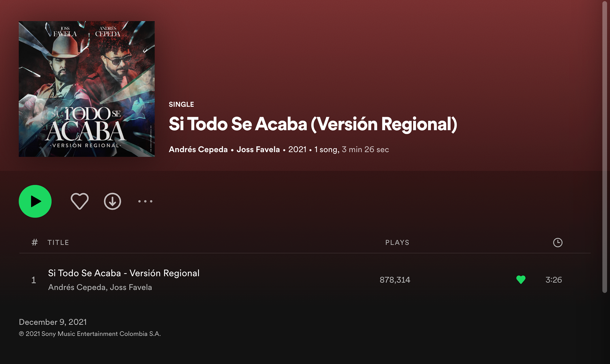
Task: Like the album with heart outline icon
Action: tap(79, 201)
